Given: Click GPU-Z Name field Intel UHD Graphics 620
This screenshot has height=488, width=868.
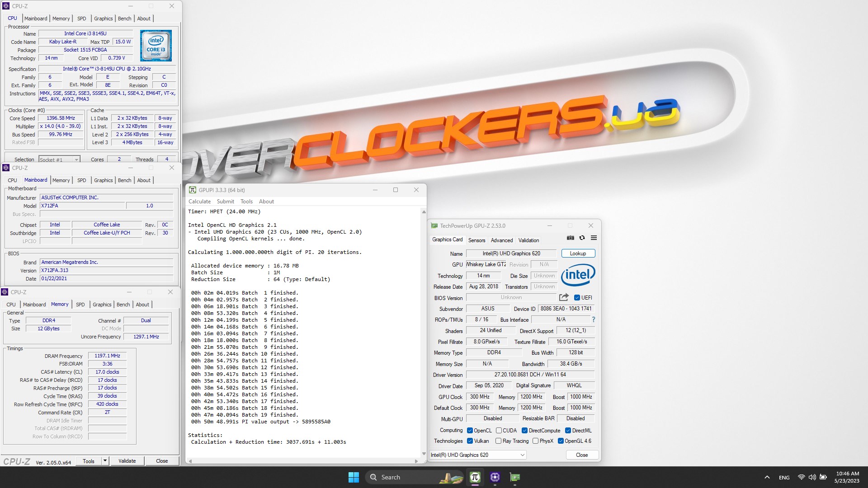Looking at the screenshot, I should pyautogui.click(x=511, y=253).
